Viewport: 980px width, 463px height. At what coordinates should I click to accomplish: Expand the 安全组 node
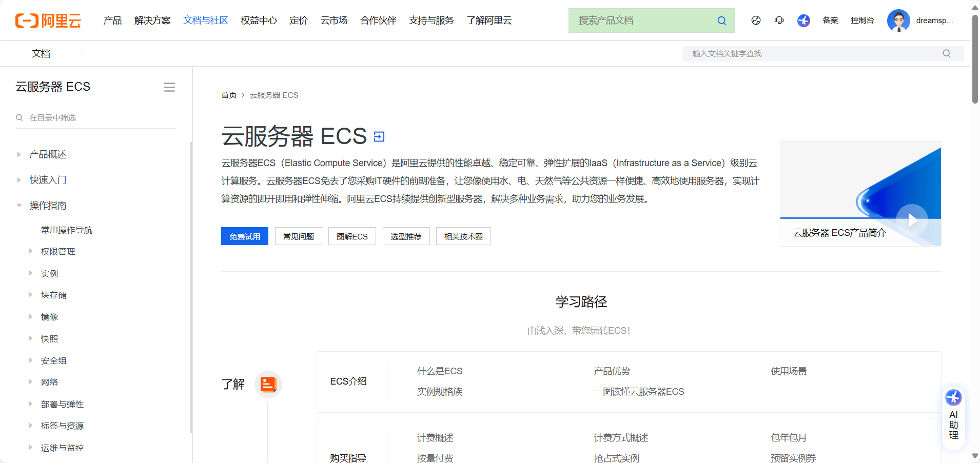30,360
